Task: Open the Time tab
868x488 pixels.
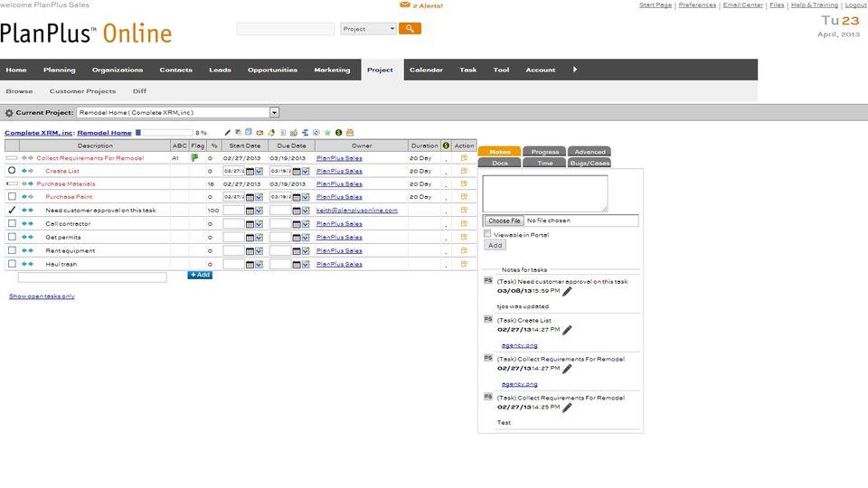Action: (544, 163)
